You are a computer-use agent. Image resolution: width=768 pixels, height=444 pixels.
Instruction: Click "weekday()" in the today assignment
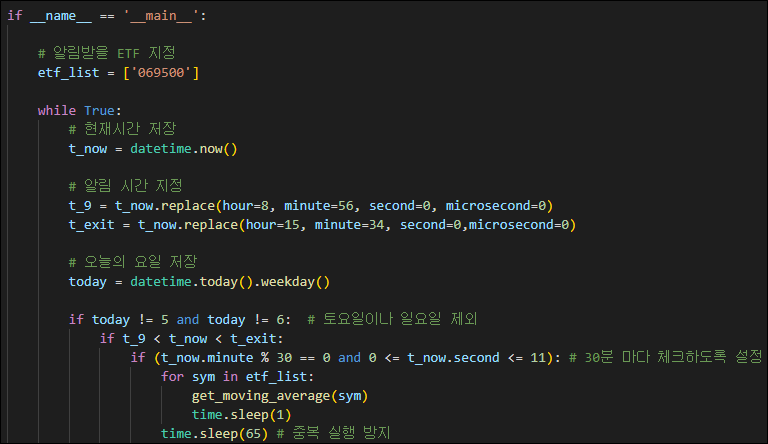pos(295,281)
